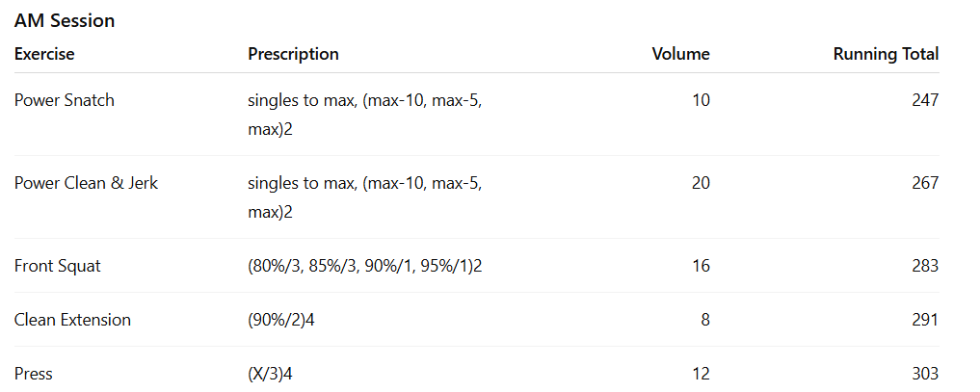The height and width of the screenshot is (392, 980).
Task: Click the AM Session heading
Action: click(x=65, y=20)
